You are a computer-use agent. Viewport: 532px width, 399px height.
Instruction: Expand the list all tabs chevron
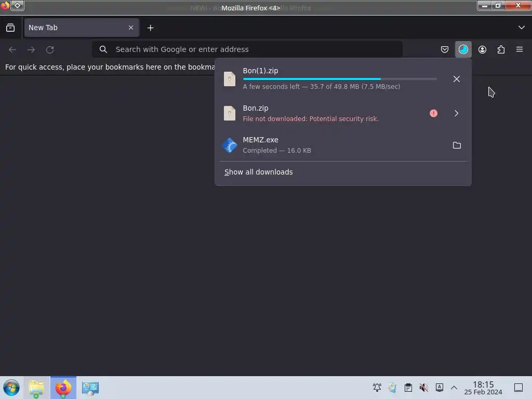521,28
